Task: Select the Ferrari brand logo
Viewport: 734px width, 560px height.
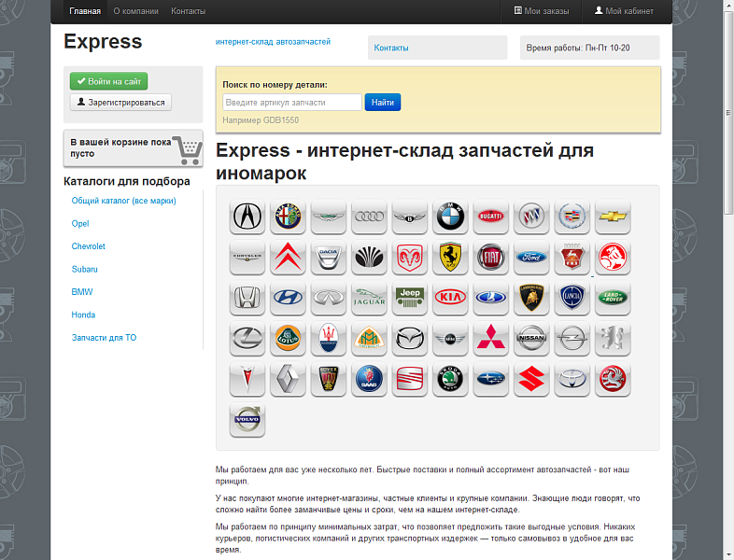Action: click(450, 258)
